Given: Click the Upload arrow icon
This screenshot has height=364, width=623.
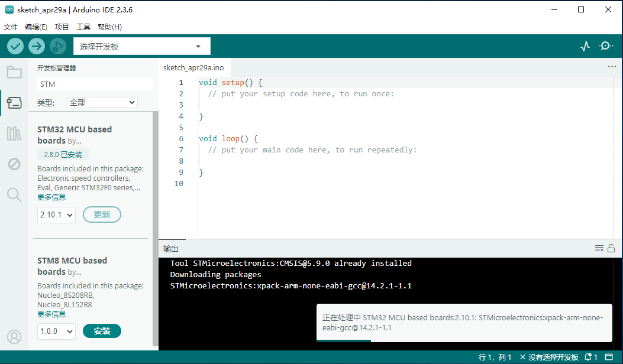Looking at the screenshot, I should [37, 46].
